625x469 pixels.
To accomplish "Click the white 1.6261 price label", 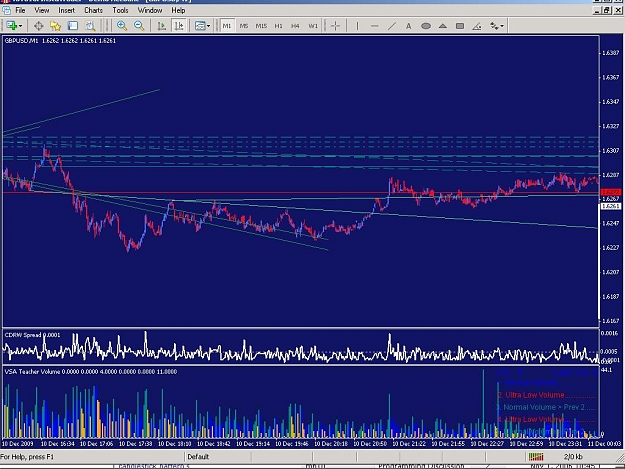I will pos(611,206).
